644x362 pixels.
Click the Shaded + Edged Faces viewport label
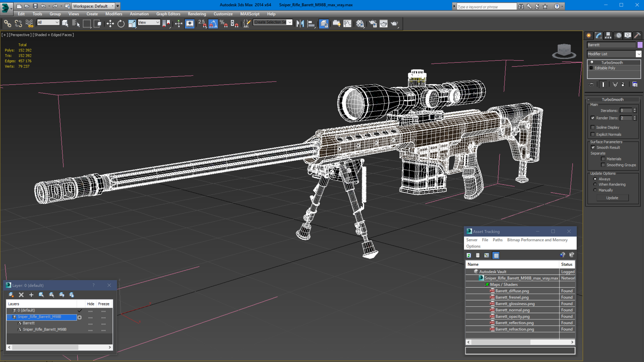(53, 35)
